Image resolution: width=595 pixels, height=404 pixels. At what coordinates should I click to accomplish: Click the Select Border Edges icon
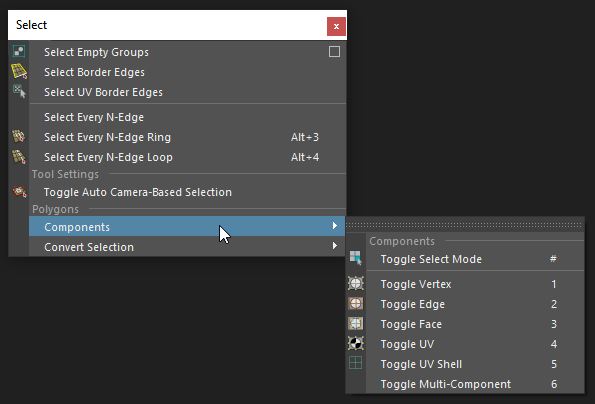(19, 71)
